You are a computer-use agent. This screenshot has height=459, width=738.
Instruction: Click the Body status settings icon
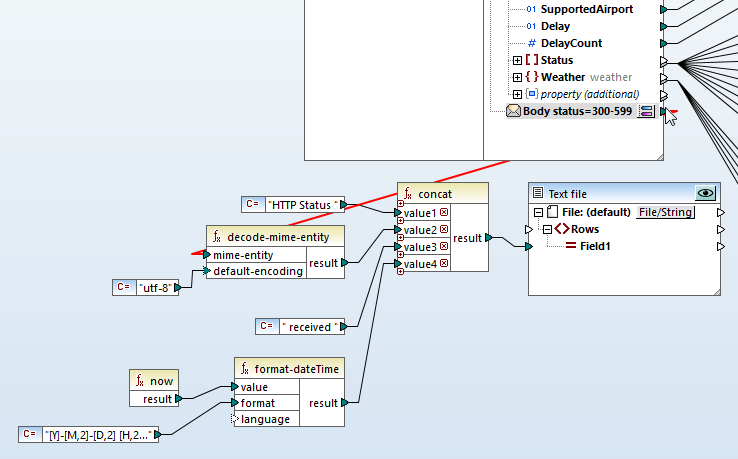[x=646, y=111]
